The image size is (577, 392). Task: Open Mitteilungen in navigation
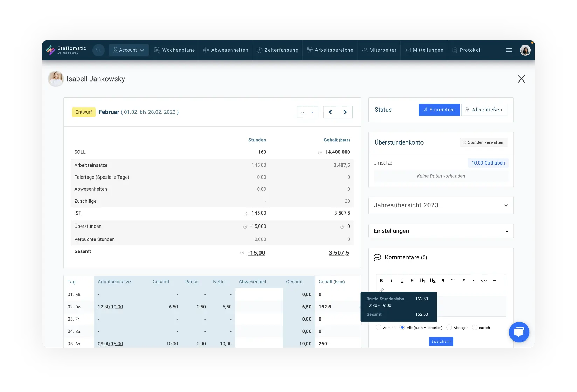click(x=424, y=50)
